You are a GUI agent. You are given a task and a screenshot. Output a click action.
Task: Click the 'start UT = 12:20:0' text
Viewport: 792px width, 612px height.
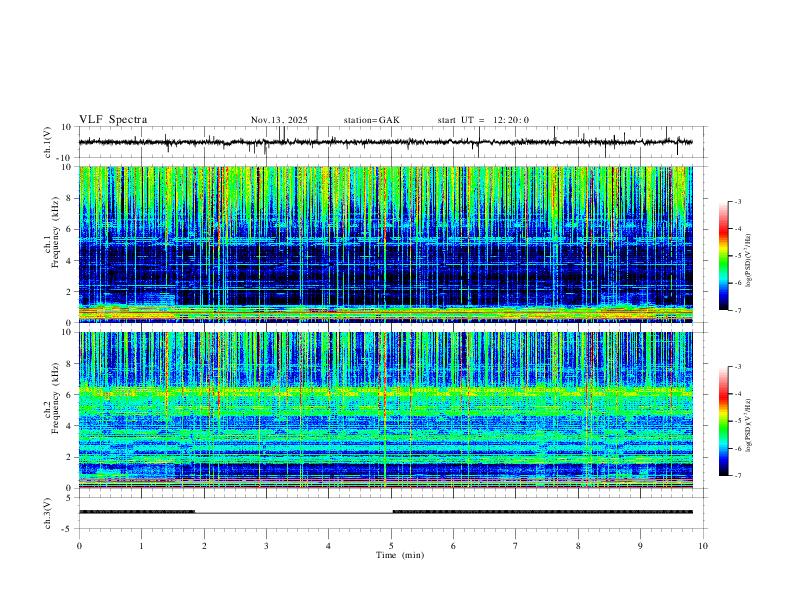(x=483, y=120)
